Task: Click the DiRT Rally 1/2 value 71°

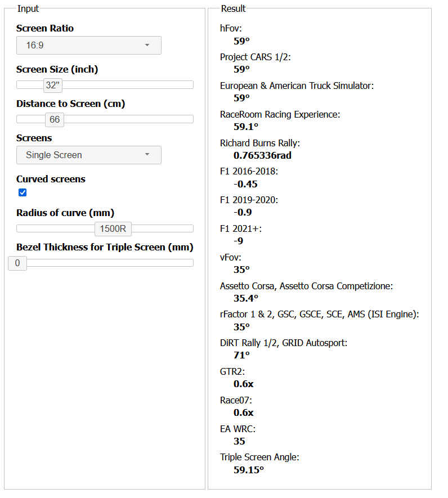Action: pyautogui.click(x=241, y=355)
